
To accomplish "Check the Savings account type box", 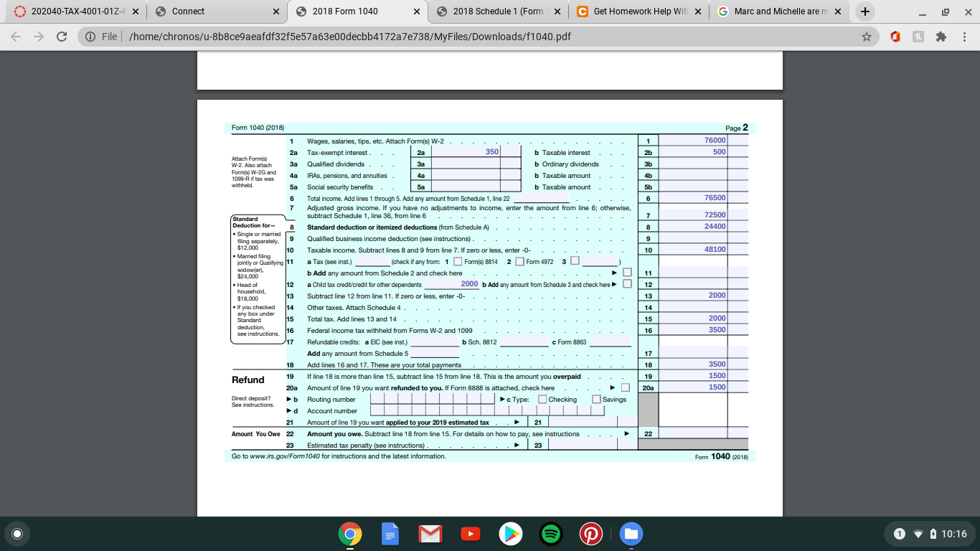I will tap(596, 399).
